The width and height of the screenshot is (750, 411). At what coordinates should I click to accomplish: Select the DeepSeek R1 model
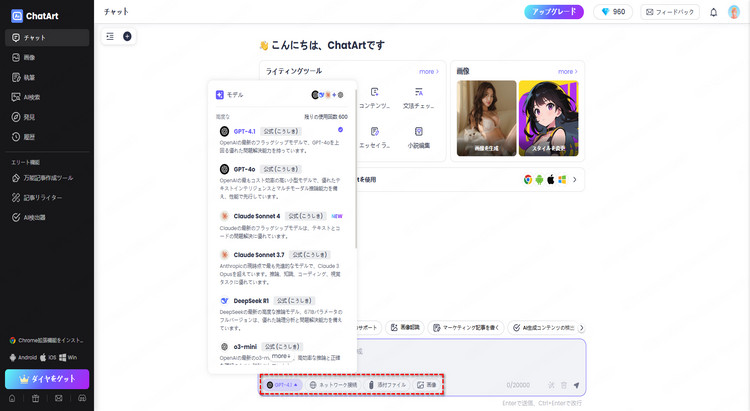pos(281,314)
